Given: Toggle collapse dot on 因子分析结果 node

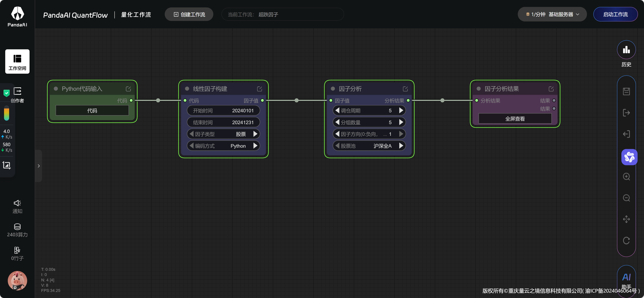Looking at the screenshot, I should tap(478, 89).
